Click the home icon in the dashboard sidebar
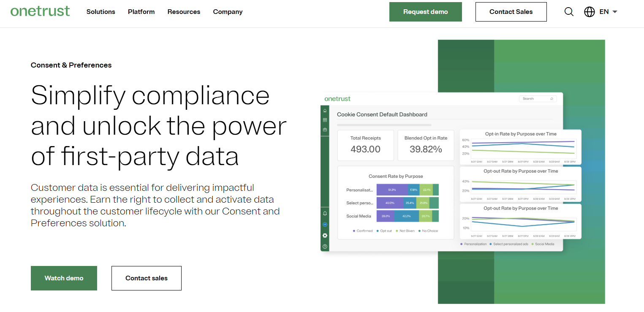 325,111
